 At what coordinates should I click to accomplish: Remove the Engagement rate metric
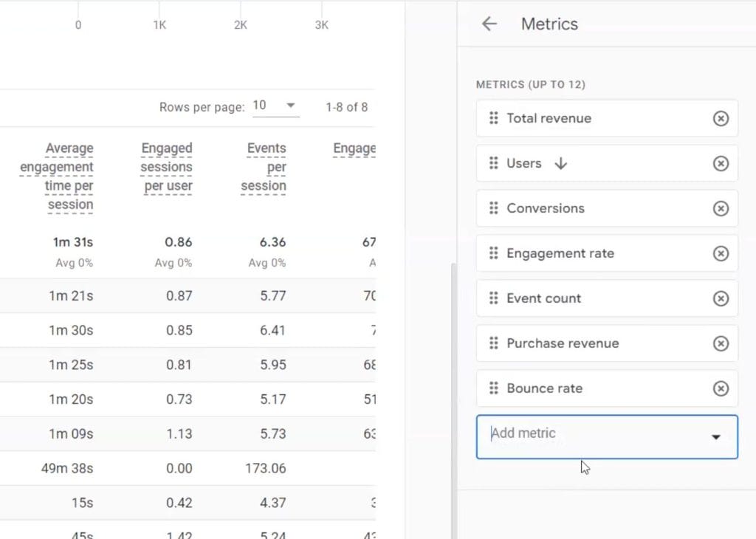[721, 253]
